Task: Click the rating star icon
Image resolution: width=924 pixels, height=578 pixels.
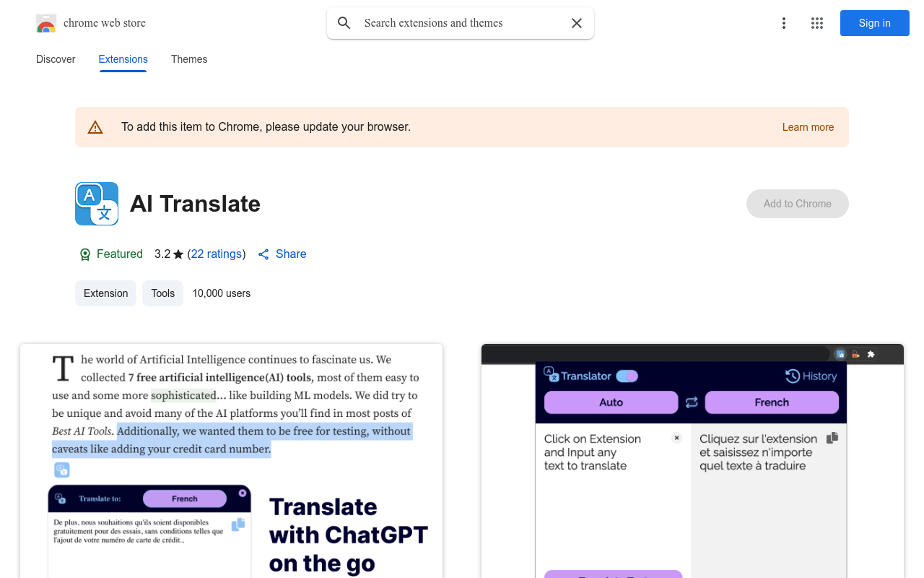Action: coord(178,254)
